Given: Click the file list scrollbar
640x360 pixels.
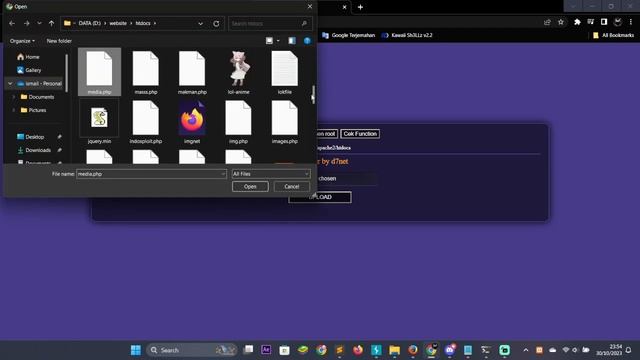Looking at the screenshot, I should tap(313, 95).
